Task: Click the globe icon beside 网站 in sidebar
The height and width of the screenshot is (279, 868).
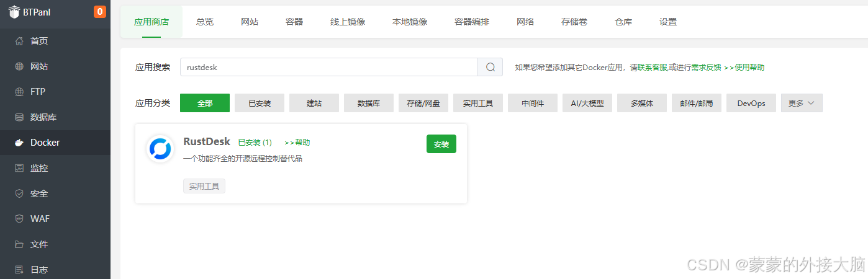Action: pos(19,66)
